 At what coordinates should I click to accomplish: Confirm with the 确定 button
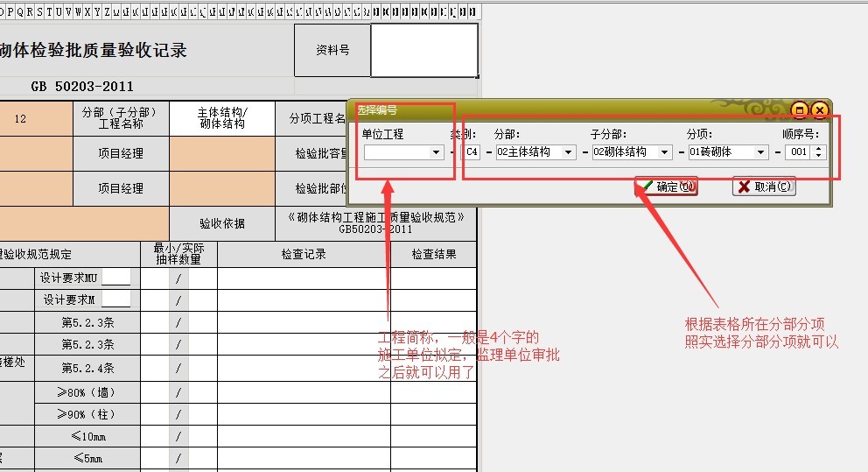[666, 187]
